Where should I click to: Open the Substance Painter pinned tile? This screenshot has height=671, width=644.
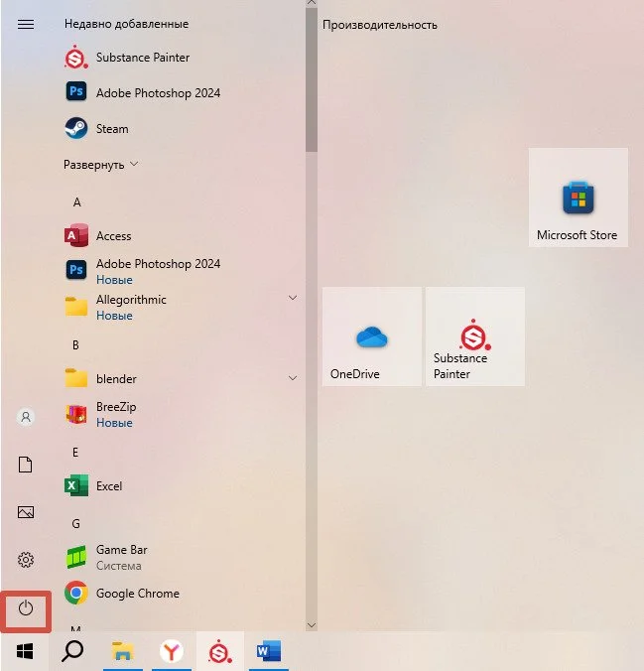(475, 336)
